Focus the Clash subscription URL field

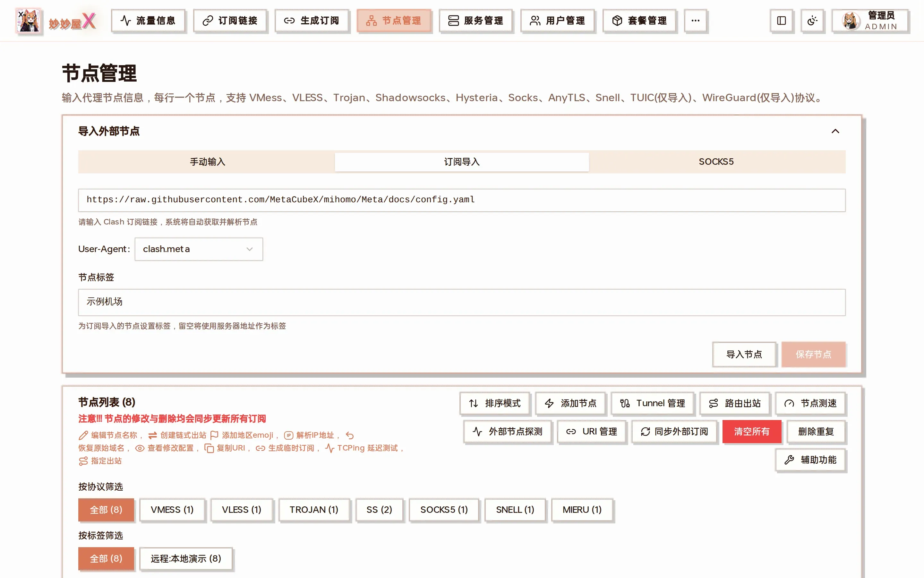(x=462, y=200)
